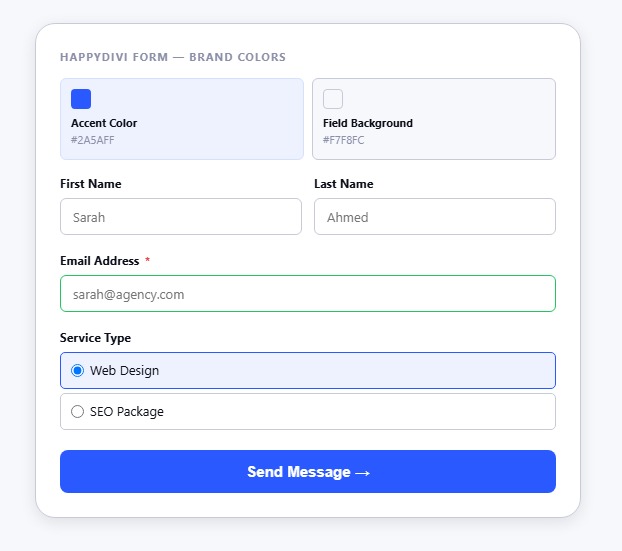Click the Send Message button
Viewport: 622px width, 551px height.
[x=308, y=471]
